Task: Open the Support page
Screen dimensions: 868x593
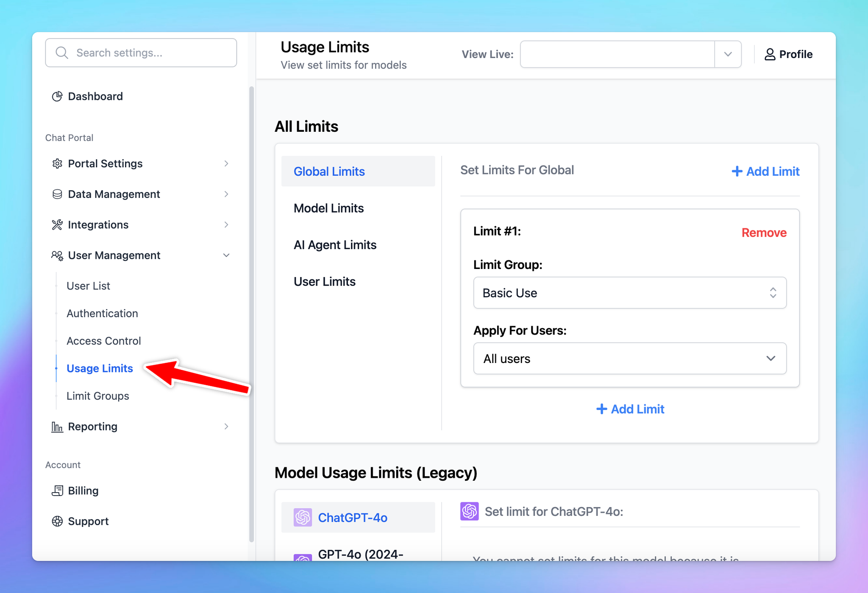Action: (x=88, y=521)
